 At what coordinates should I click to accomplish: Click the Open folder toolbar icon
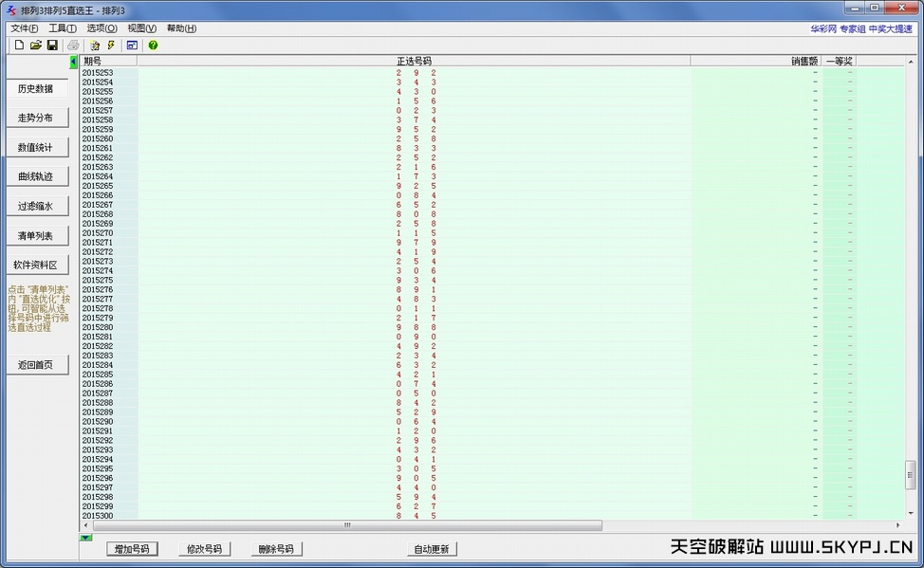[x=36, y=46]
